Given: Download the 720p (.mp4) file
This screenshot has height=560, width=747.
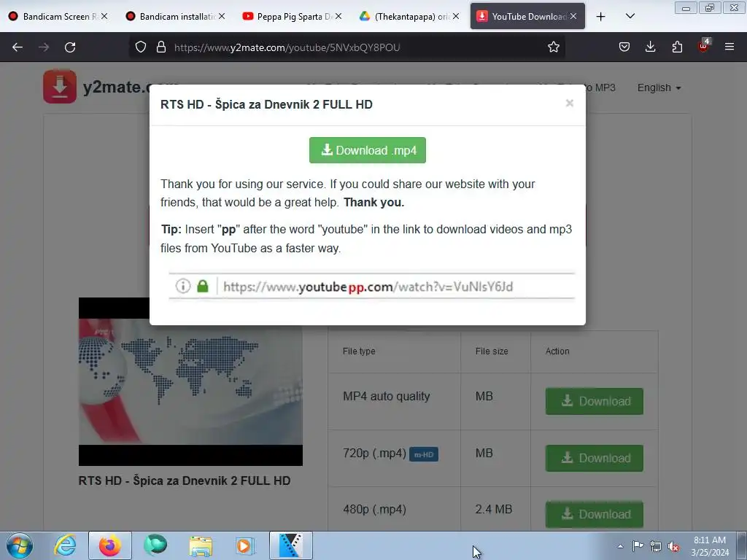Looking at the screenshot, I should pyautogui.click(x=594, y=458).
